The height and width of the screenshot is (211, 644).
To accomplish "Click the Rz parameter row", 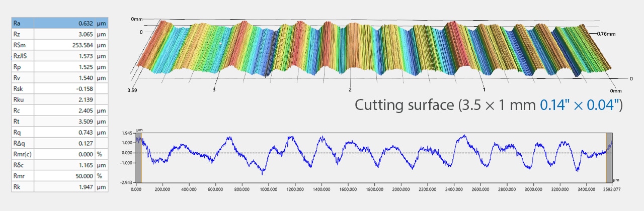I will pos(59,34).
